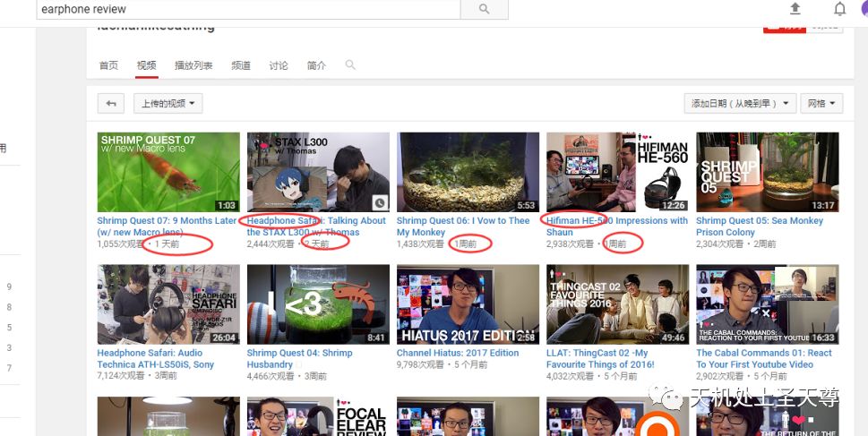868x436 pixels.
Task: Expand the 上传的视频 dropdown
Action: pos(168,104)
